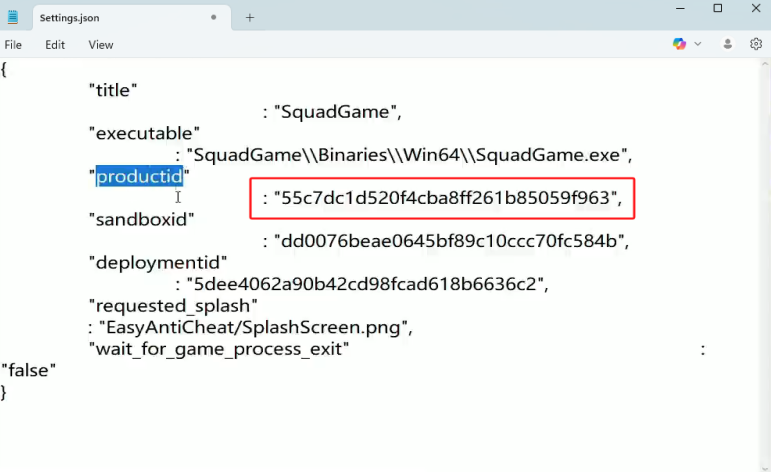Open the File menu
This screenshot has width=771, height=472.
point(13,45)
